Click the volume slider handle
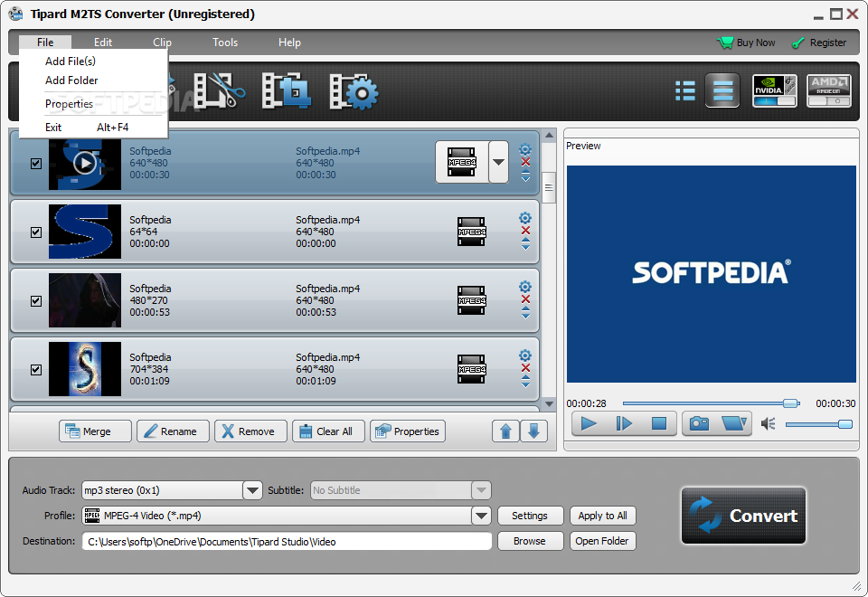 (845, 424)
